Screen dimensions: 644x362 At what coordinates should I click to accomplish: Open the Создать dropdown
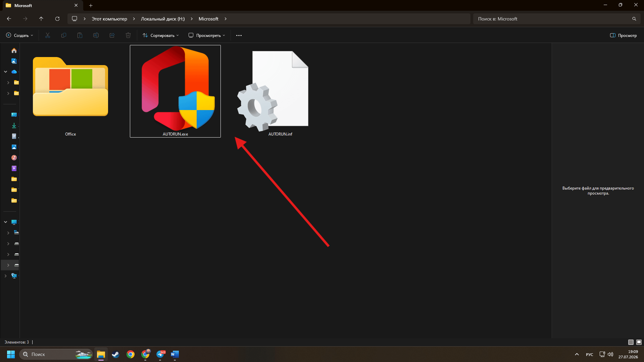point(19,35)
